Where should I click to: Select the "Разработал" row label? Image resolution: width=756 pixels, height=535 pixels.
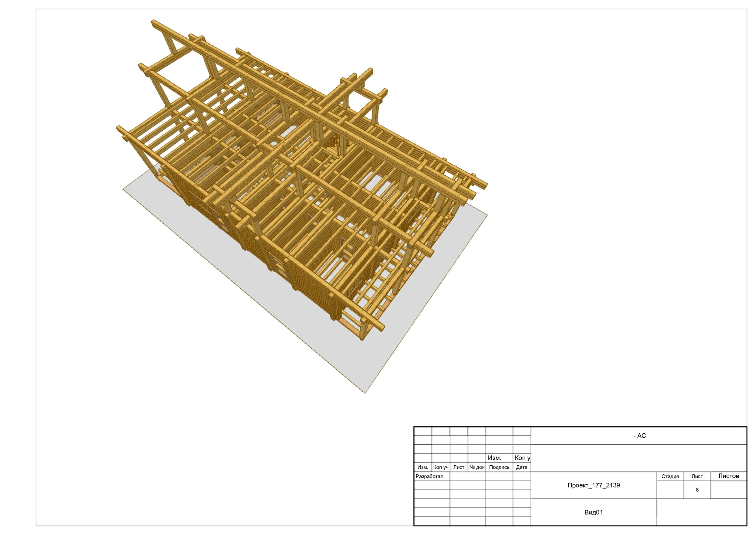(x=429, y=476)
